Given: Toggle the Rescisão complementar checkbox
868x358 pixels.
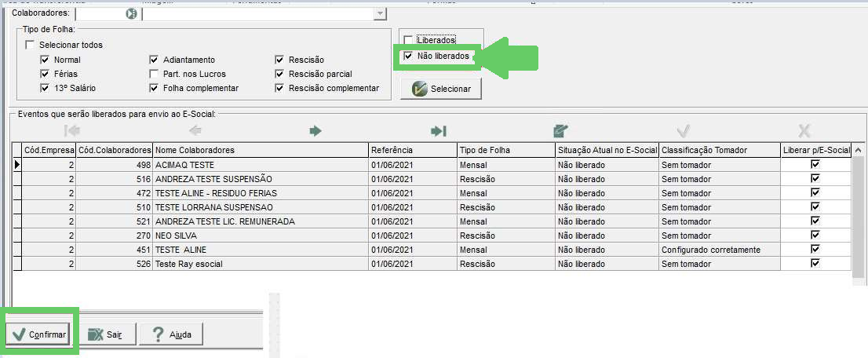Looking at the screenshot, I should [x=279, y=88].
